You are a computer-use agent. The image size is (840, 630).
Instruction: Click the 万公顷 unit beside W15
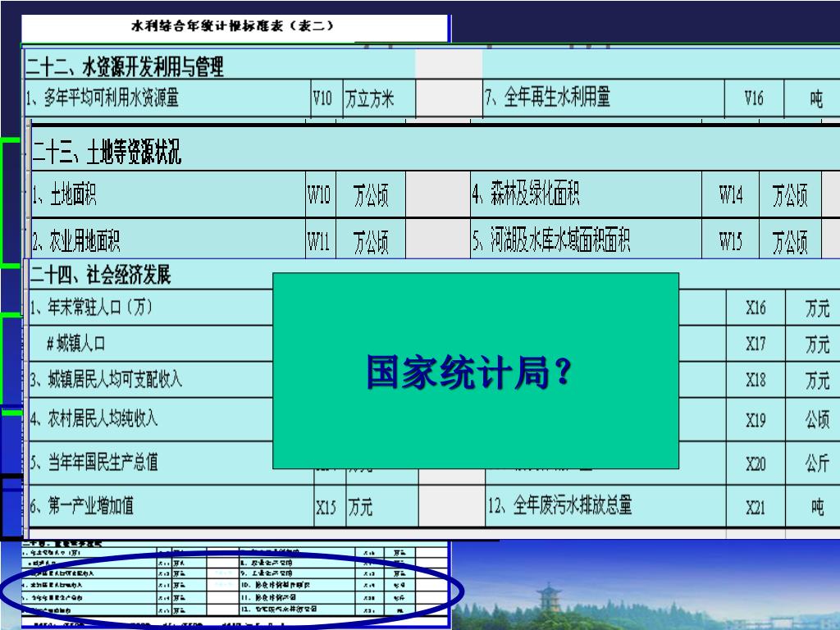(790, 242)
